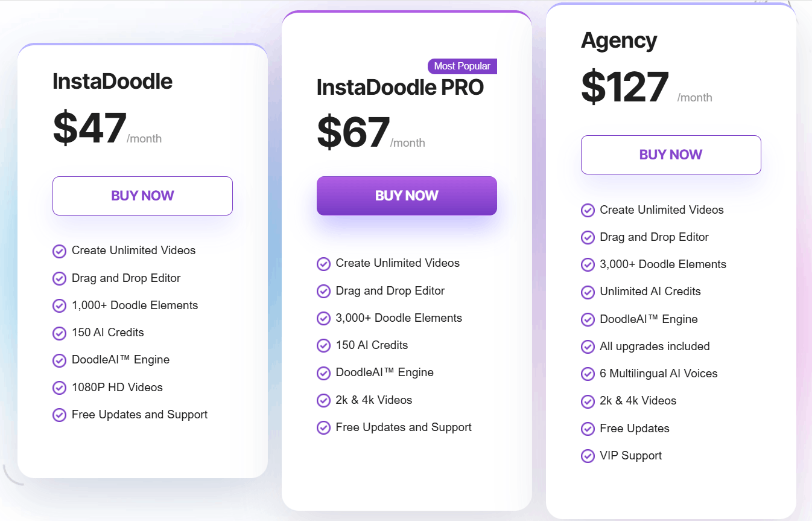Viewport: 812px width, 521px height.
Task: Click the checkmark beside Create Unlimited Videos in InstaDoodle
Action: (59, 251)
